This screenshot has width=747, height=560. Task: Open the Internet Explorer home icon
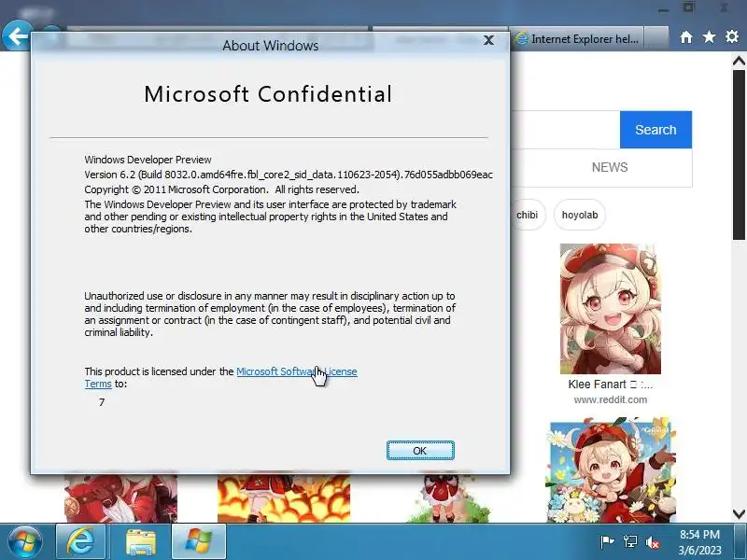(x=686, y=37)
